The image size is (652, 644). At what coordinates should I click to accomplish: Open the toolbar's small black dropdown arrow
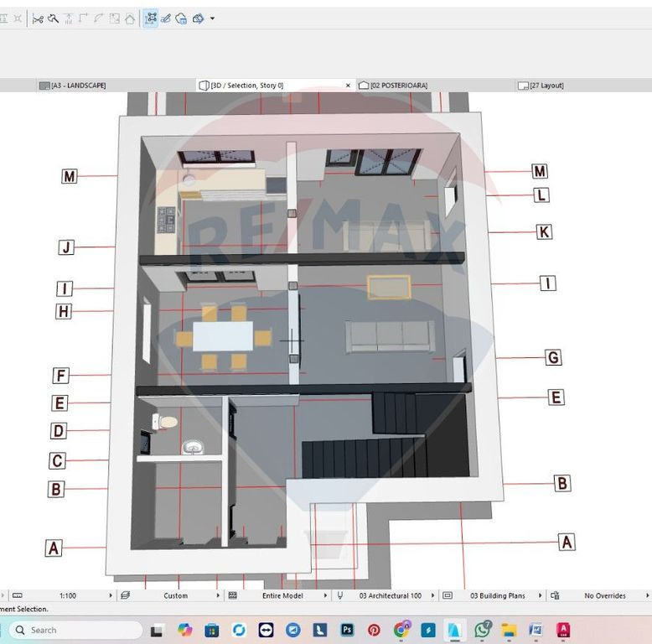click(x=213, y=18)
